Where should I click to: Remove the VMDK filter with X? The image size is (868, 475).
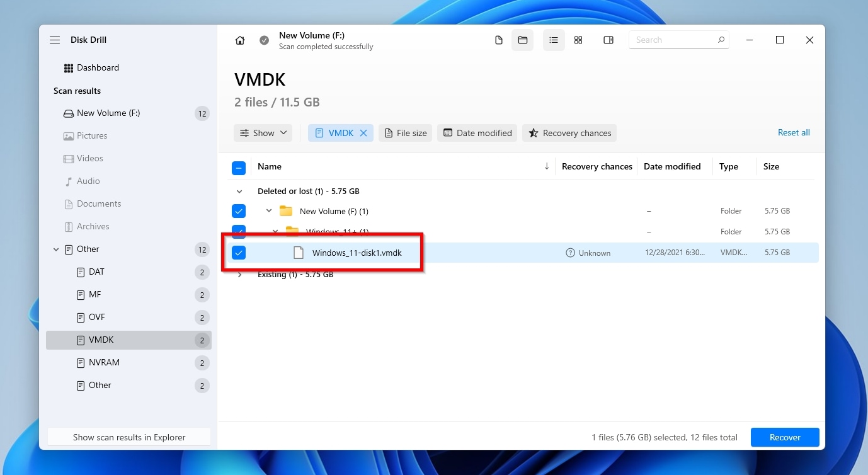pos(363,133)
